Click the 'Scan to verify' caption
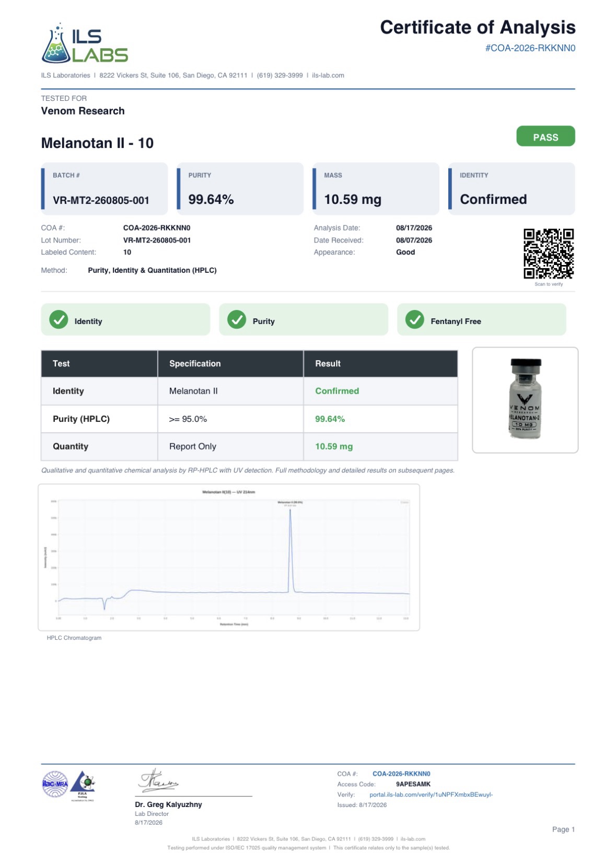 (549, 284)
